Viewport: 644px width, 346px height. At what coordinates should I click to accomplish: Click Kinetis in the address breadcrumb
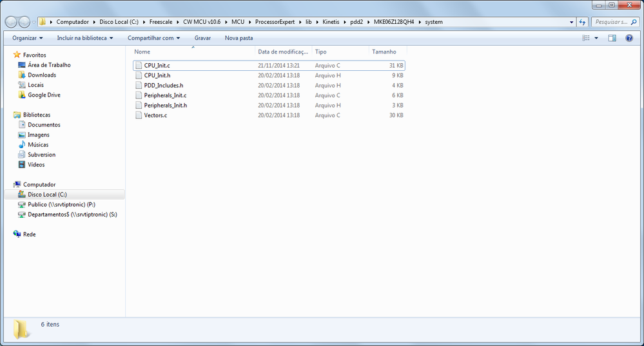pyautogui.click(x=331, y=22)
